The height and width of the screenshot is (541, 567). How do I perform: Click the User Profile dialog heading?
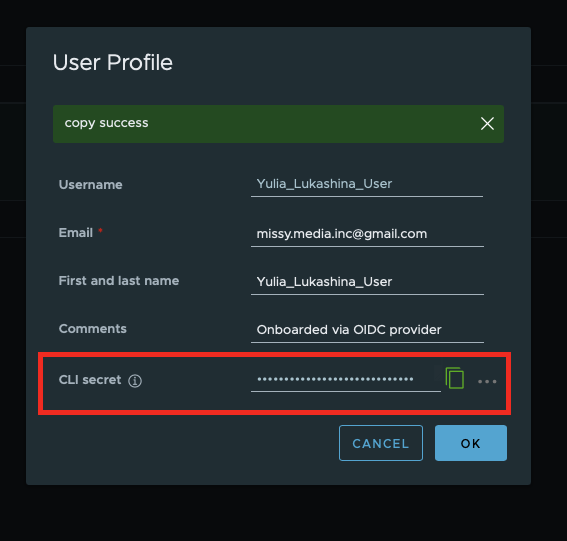112,63
